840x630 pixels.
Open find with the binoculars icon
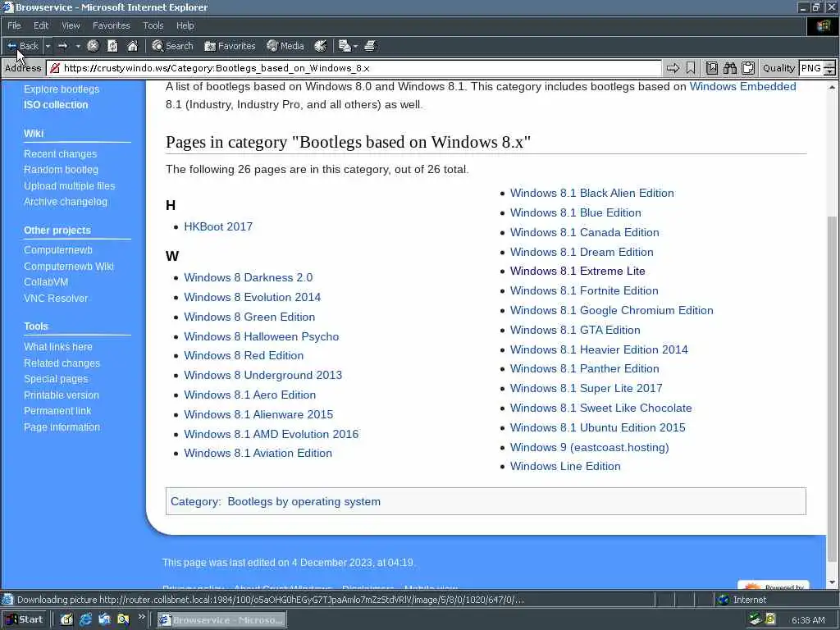tap(729, 68)
